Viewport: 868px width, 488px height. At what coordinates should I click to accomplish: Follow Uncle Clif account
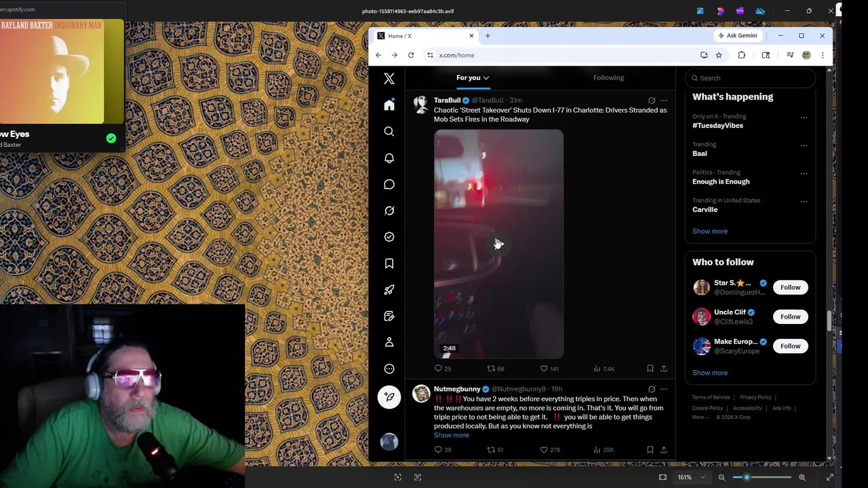[x=790, y=317]
